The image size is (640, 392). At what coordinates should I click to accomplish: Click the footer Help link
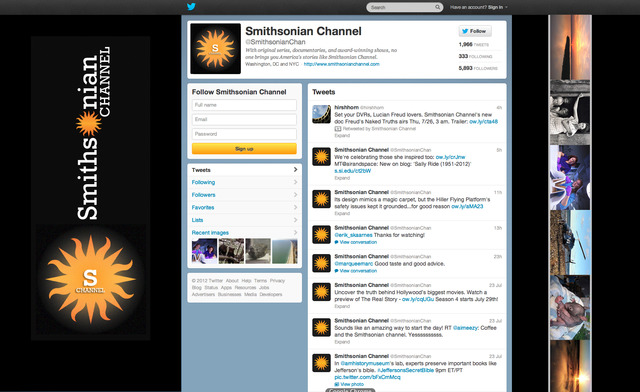click(x=246, y=281)
